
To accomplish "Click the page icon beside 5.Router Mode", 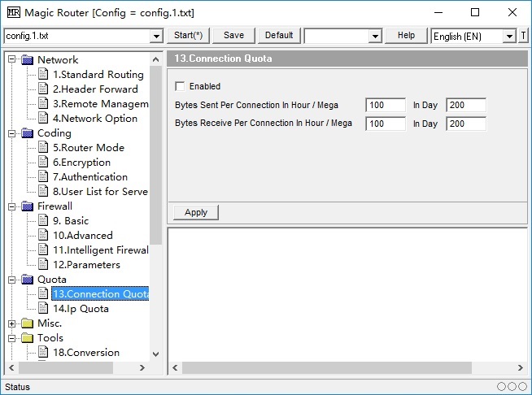I will coord(43,147).
